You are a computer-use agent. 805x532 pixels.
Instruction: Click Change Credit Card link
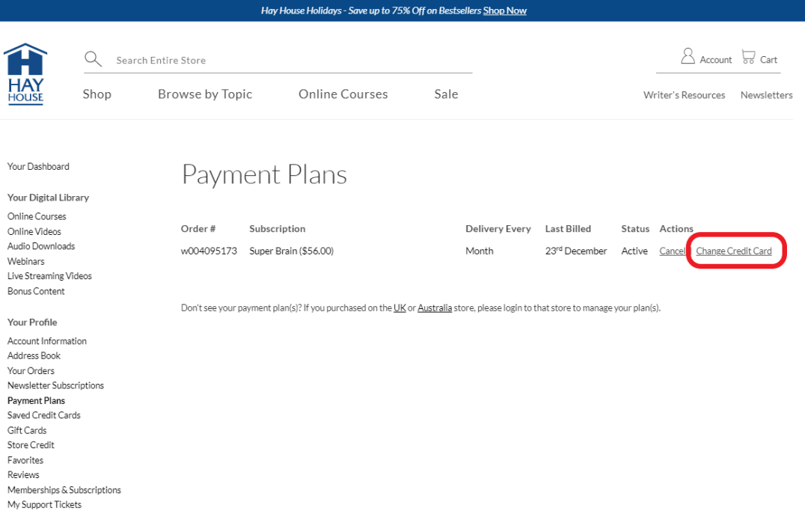point(733,251)
